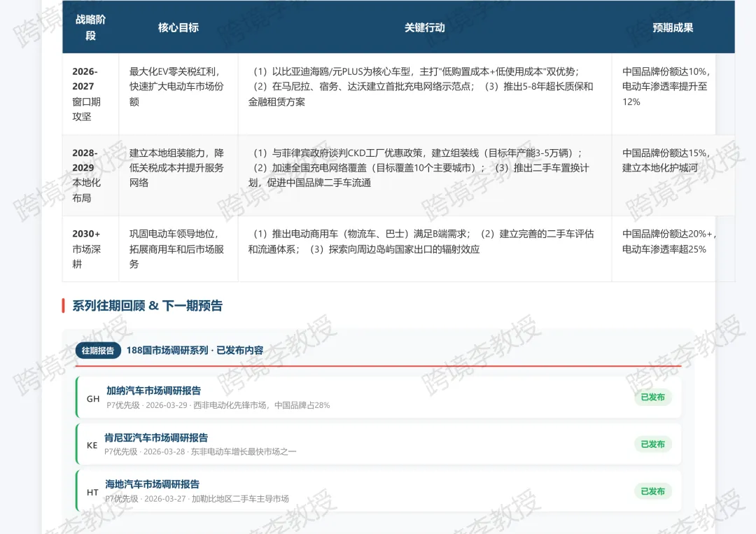This screenshot has width=756, height=534.
Task: Click the 188国市场调研系列 · 已发布内容 title
Action: (195, 351)
